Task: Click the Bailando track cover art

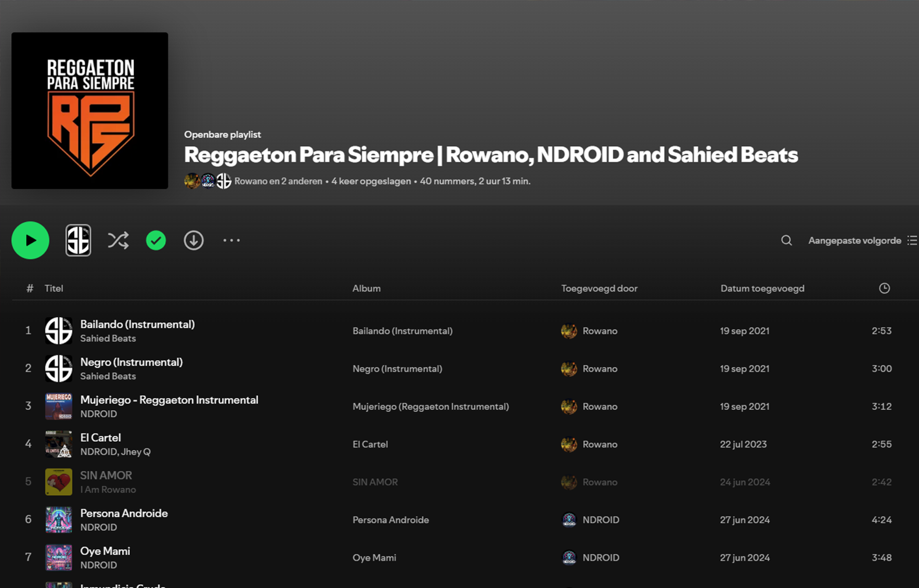Action: pyautogui.click(x=58, y=331)
